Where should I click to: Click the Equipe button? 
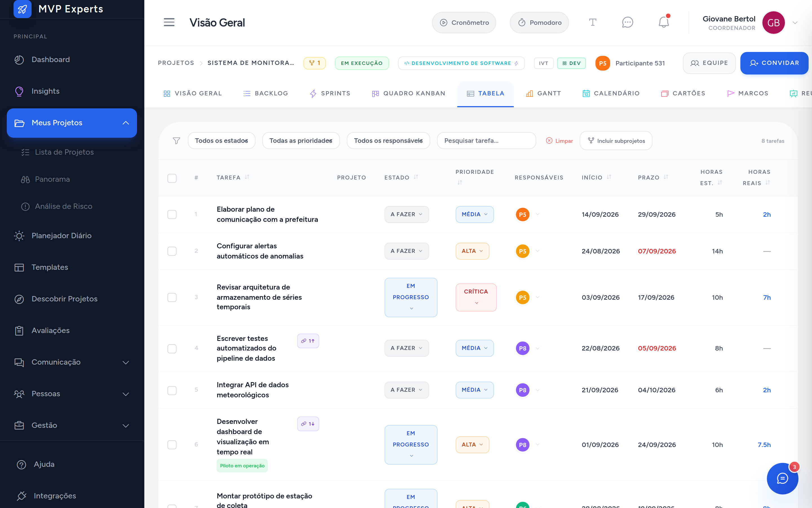pos(709,63)
